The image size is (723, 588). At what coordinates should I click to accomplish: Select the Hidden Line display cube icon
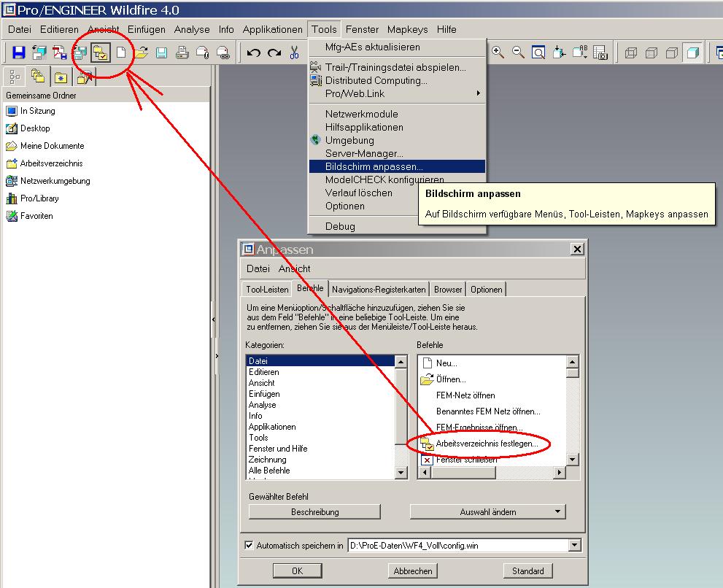(652, 53)
